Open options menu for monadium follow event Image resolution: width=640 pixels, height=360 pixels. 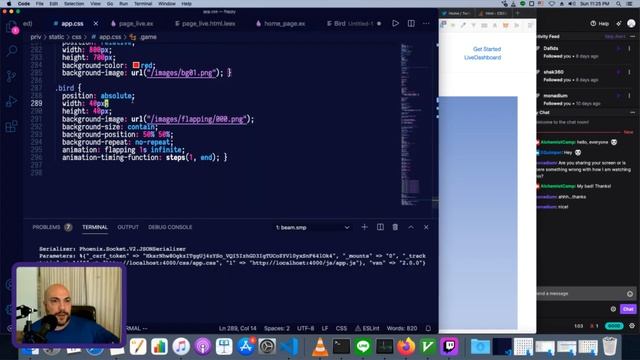[x=629, y=96]
